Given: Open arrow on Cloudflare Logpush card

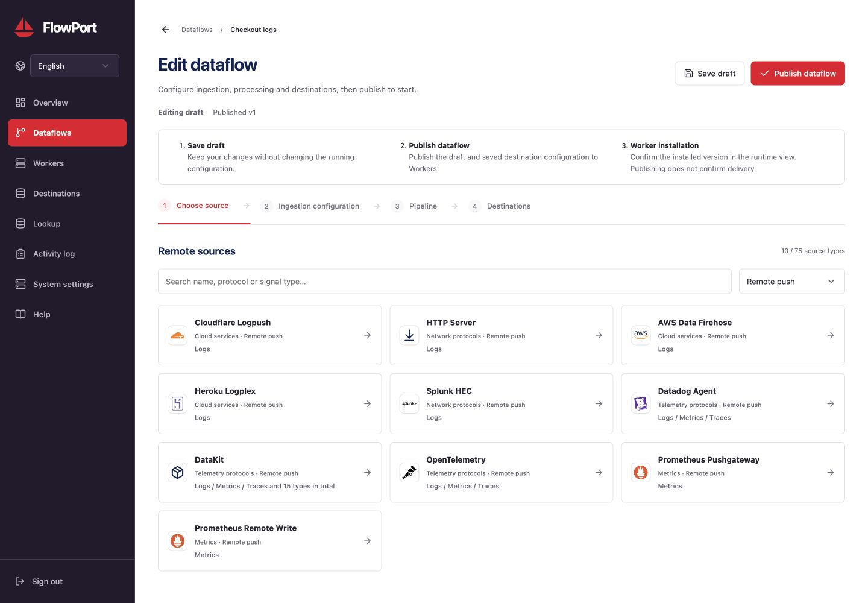Looking at the screenshot, I should pos(367,335).
